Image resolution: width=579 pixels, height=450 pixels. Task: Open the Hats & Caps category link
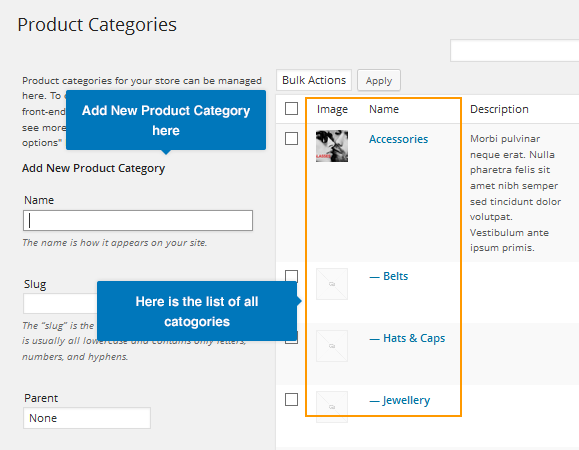tap(407, 338)
